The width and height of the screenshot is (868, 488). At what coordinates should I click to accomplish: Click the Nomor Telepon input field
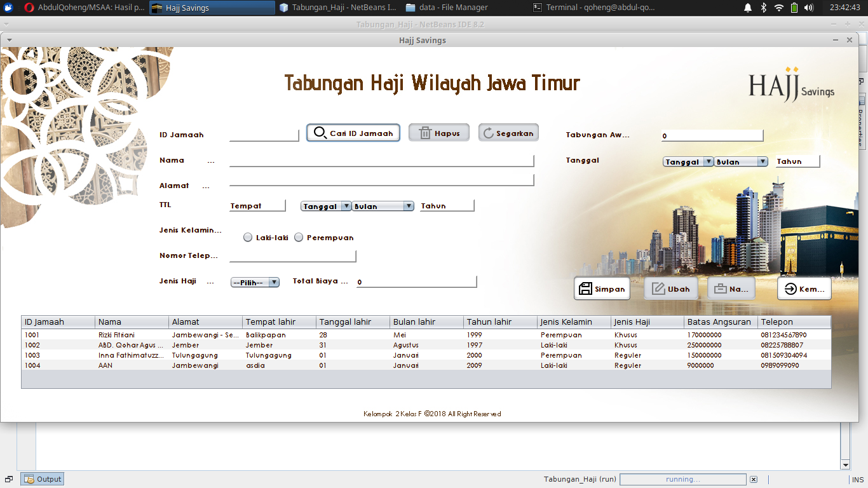[x=292, y=256]
